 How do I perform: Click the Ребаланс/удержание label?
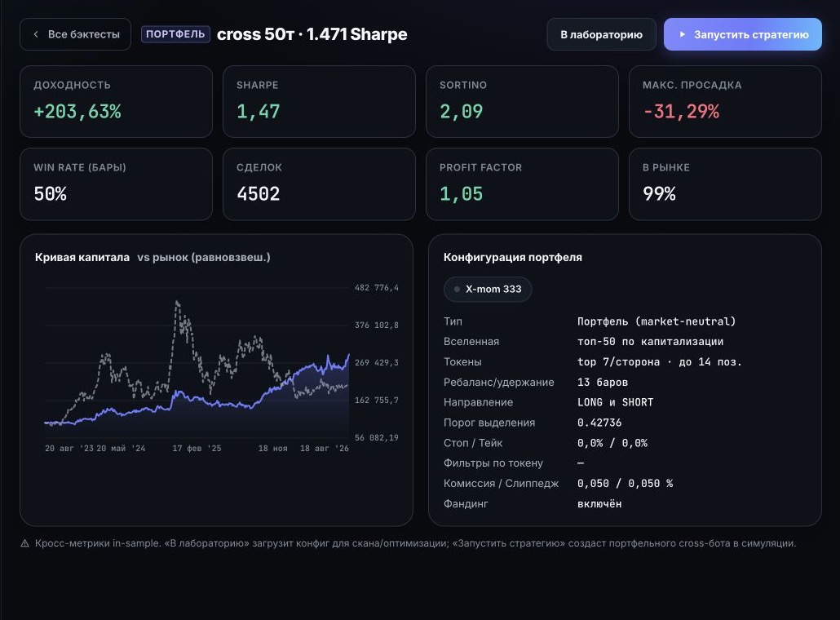499,382
